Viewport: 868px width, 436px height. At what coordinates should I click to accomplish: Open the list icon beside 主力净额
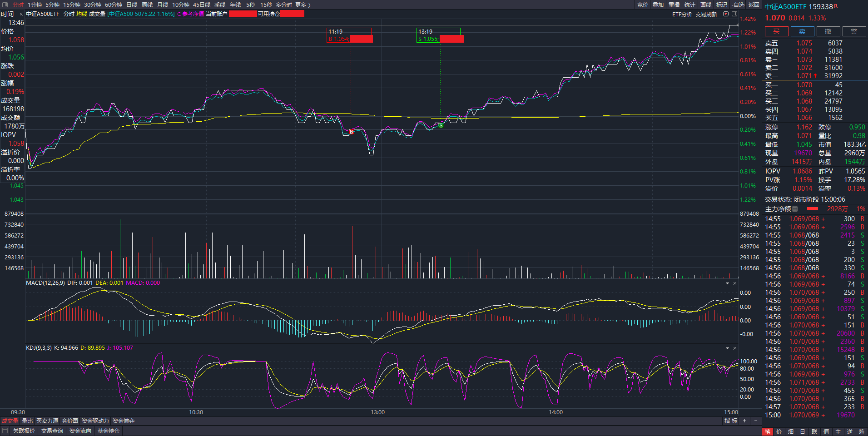[x=795, y=209]
